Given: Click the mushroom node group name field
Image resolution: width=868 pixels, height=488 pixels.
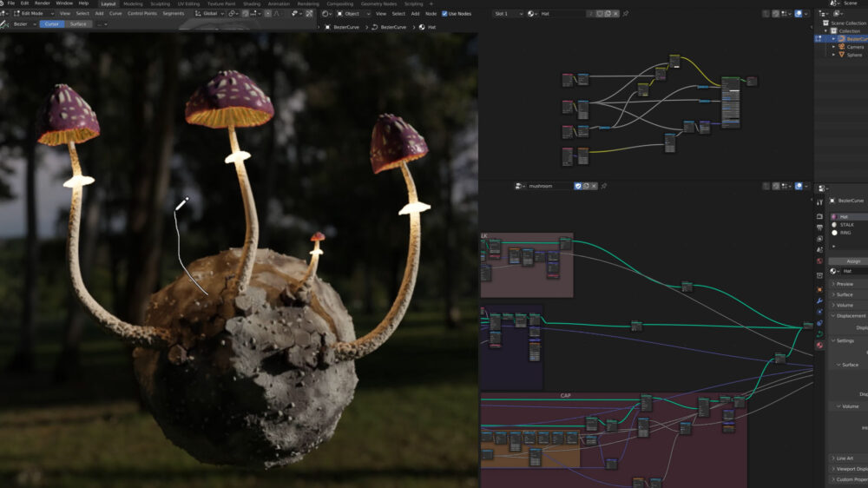Looking at the screenshot, I should 549,186.
